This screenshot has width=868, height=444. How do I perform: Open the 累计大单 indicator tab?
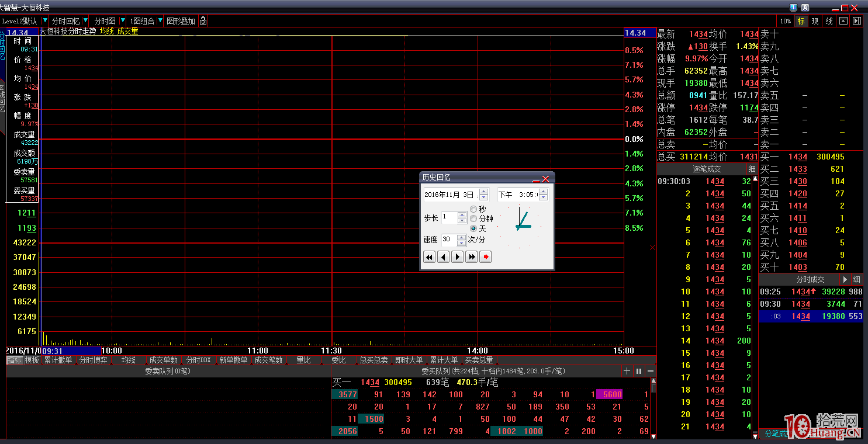[x=444, y=360]
